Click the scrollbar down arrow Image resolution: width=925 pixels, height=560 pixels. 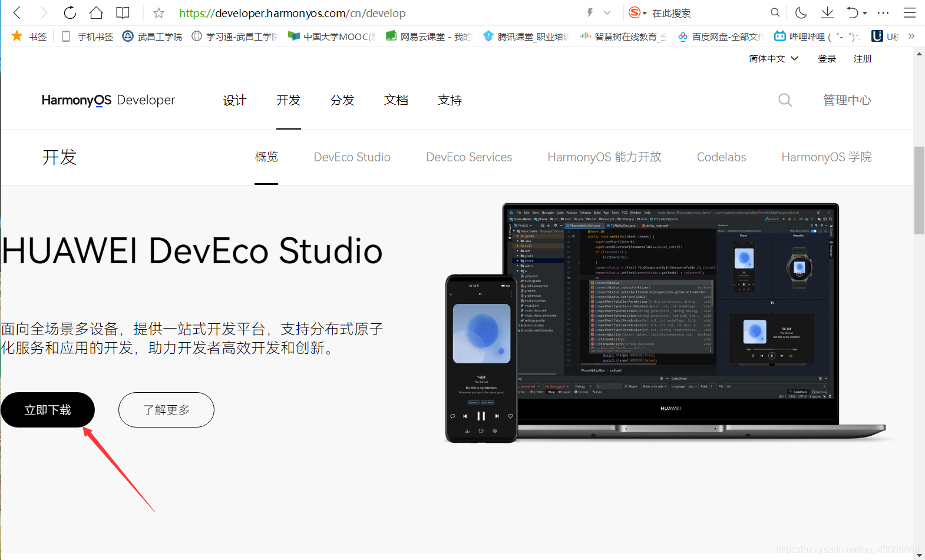pyautogui.click(x=919, y=555)
